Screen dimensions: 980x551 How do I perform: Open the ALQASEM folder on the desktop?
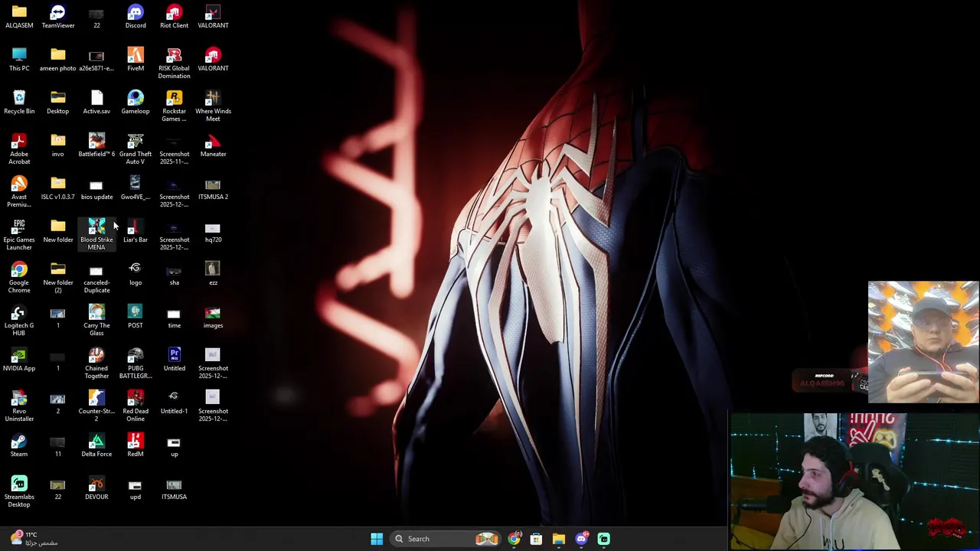coord(19,16)
